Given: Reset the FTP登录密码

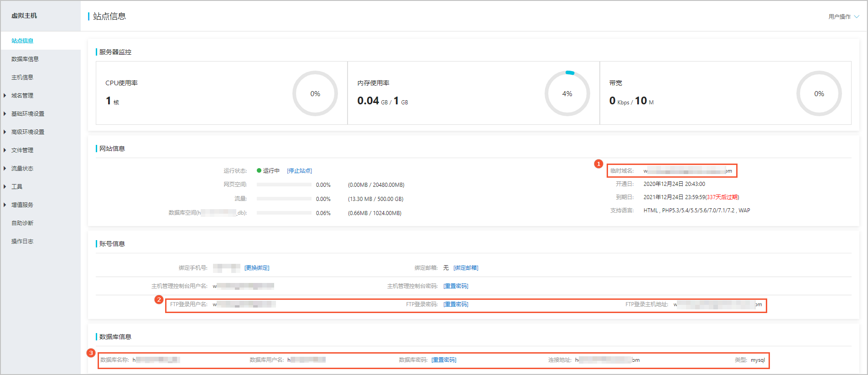Looking at the screenshot, I should point(456,304).
